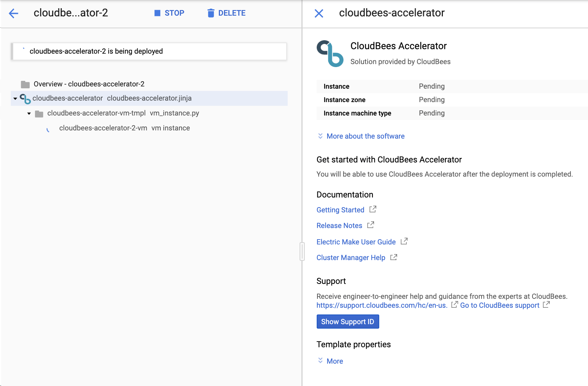Expand the More template properties section
Viewport: 588px width, 386px height.
(331, 361)
